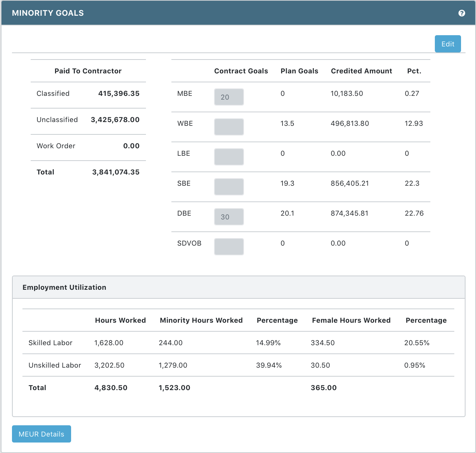Click Skilled minority hours 244.00
The width and height of the screenshot is (476, 453).
(x=171, y=343)
